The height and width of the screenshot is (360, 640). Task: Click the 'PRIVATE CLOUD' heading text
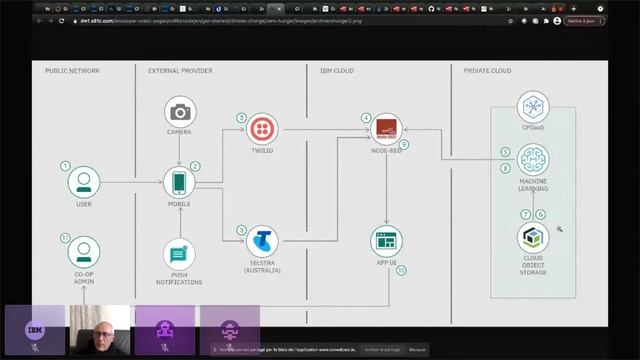487,71
